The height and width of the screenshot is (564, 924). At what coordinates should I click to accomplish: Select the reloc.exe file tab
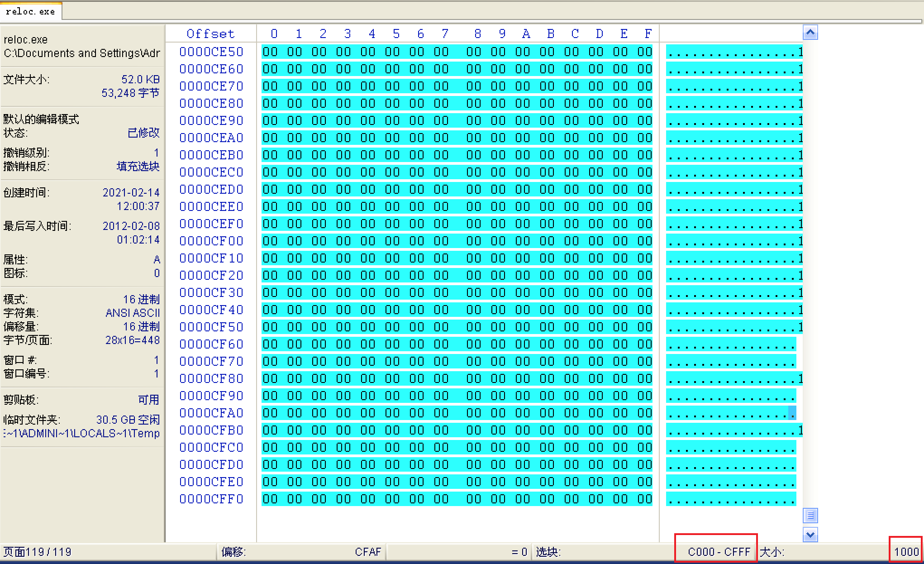(x=30, y=11)
